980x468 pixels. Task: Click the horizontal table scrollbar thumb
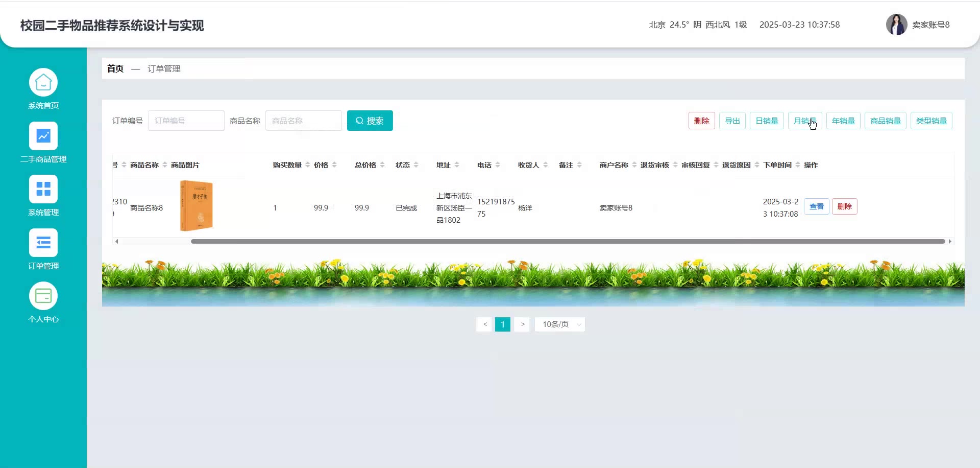(x=568, y=241)
